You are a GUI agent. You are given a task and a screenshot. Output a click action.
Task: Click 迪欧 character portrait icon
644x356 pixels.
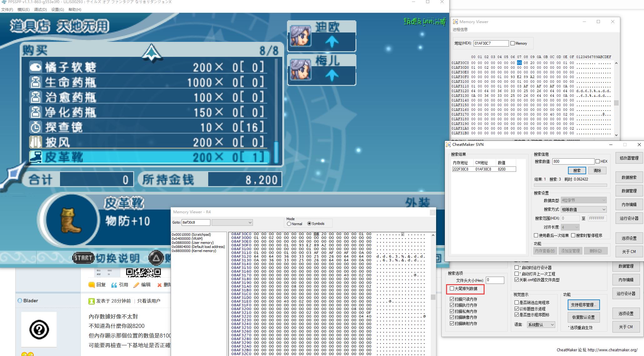(300, 36)
